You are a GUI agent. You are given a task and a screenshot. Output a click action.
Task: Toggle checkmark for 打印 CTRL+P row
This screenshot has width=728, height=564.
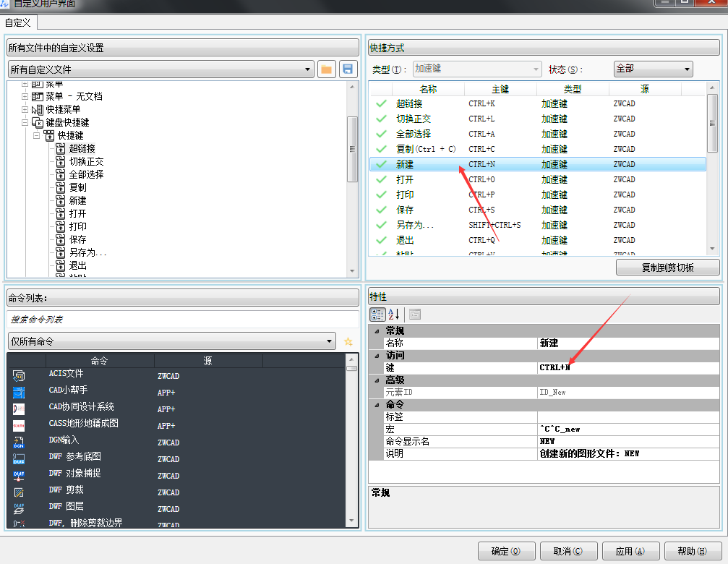coord(381,195)
